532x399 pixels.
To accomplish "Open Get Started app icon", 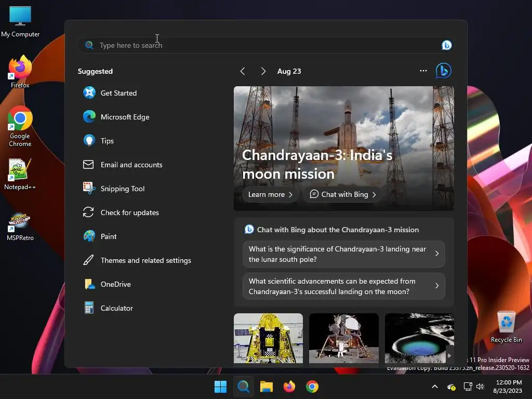I will 89,92.
